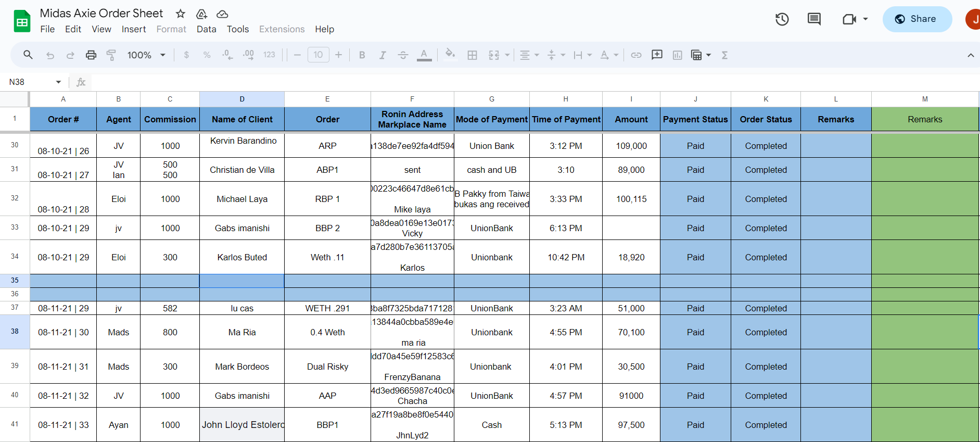
Task: Click the insert link icon
Action: coord(636,55)
